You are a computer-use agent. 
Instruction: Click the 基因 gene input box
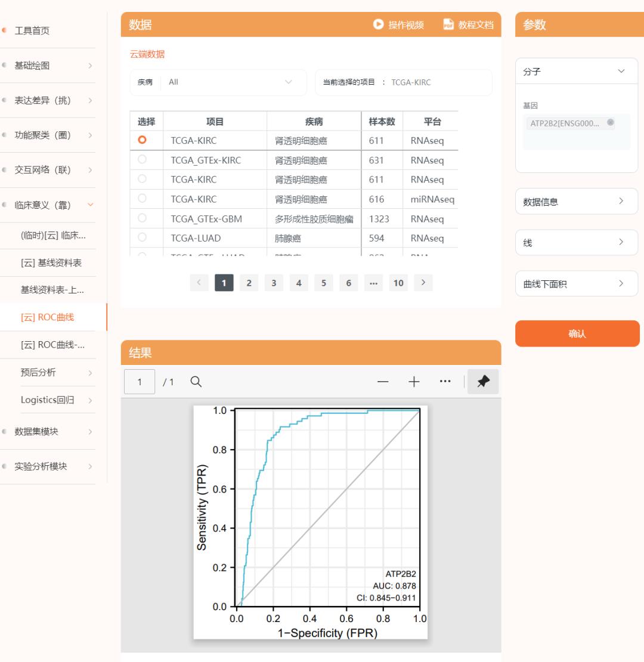pyautogui.click(x=577, y=131)
